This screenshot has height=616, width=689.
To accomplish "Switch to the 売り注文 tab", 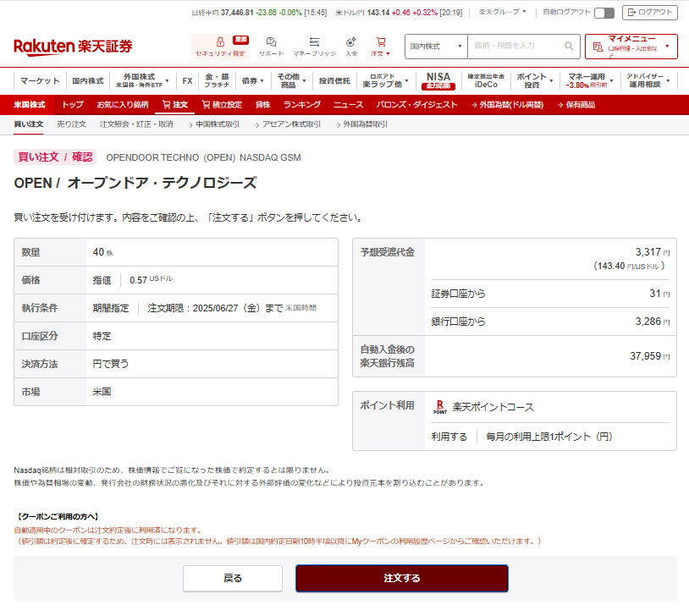I will pos(71,124).
